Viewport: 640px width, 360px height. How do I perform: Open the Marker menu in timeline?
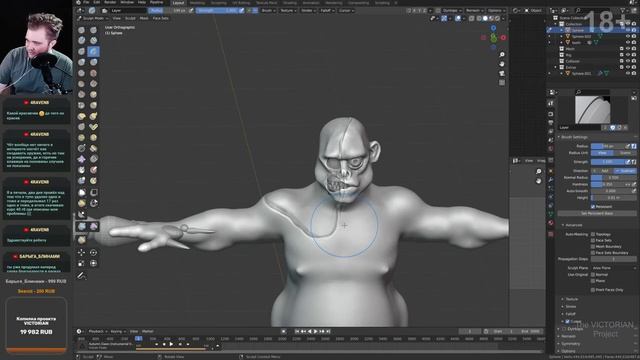(x=147, y=331)
